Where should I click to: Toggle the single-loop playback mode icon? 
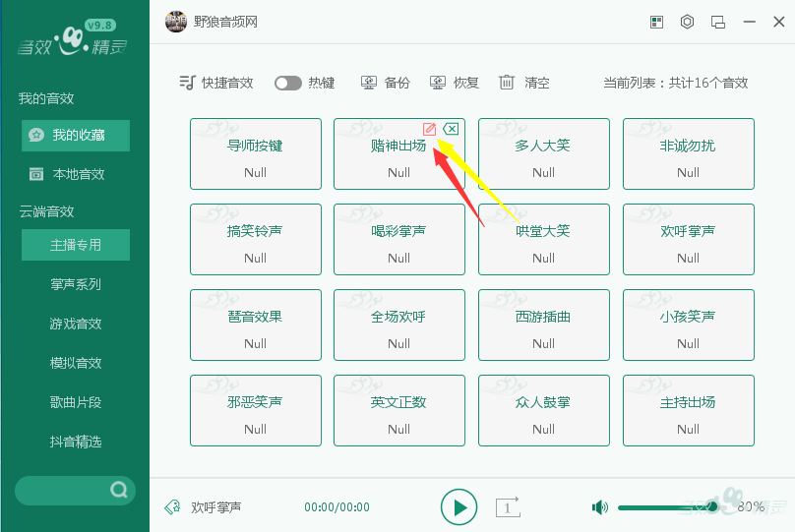pos(508,506)
